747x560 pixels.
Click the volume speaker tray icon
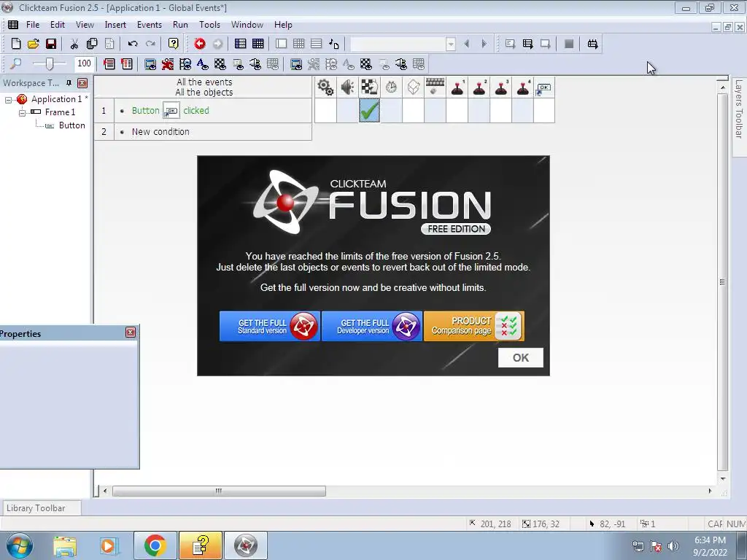[673, 546]
